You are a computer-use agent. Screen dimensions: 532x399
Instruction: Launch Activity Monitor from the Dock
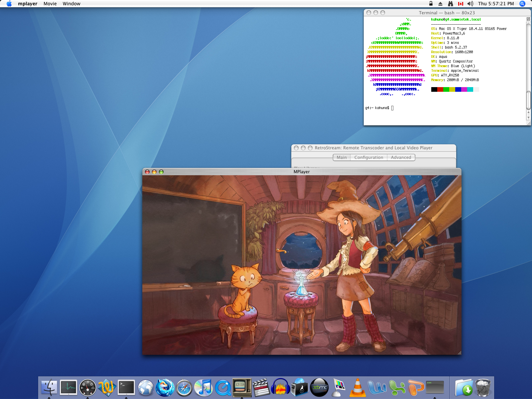point(68,387)
